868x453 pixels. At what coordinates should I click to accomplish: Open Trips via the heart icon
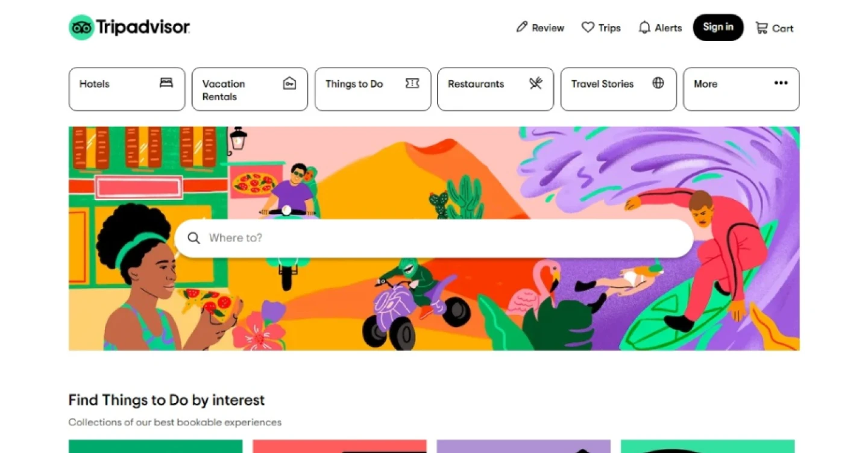click(x=588, y=27)
